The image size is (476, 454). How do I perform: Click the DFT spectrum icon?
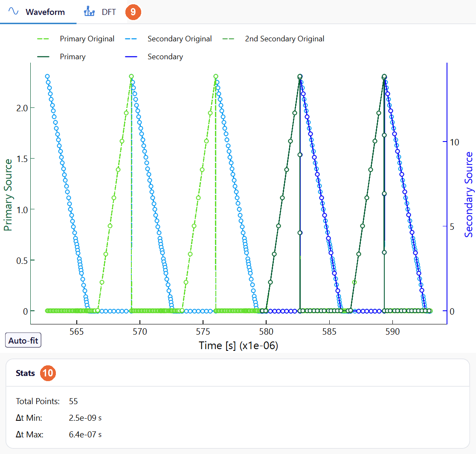(x=89, y=12)
